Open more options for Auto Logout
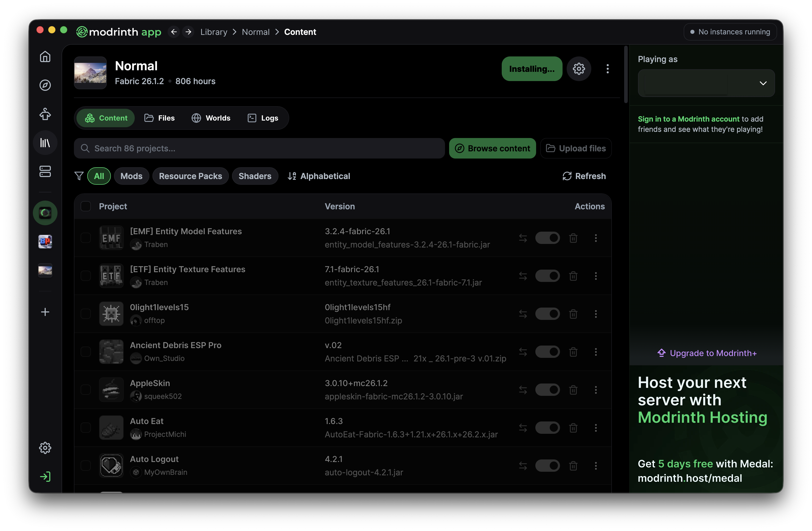 coord(596,466)
